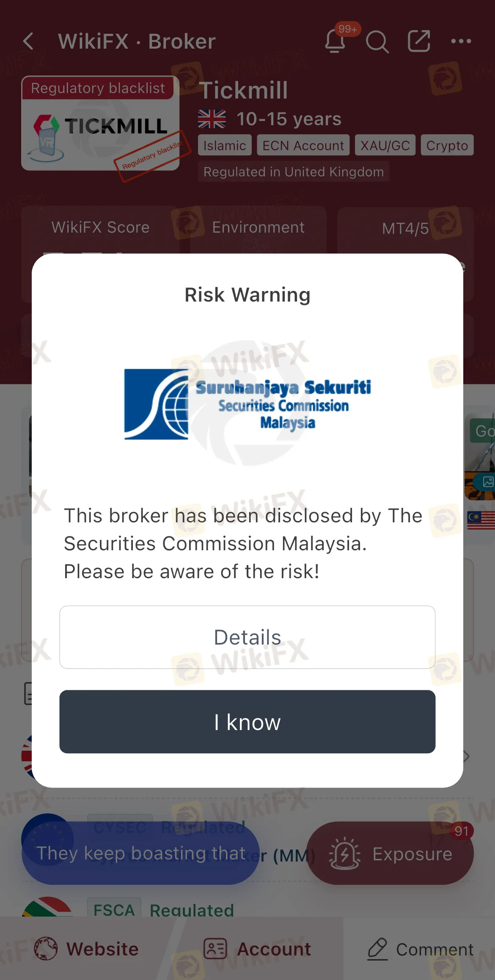Select the MT4/5 tab

click(405, 228)
